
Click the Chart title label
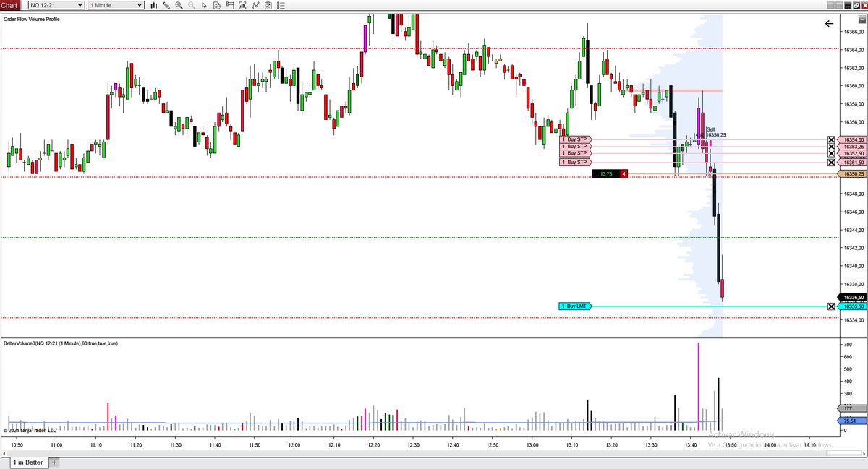[10, 5]
